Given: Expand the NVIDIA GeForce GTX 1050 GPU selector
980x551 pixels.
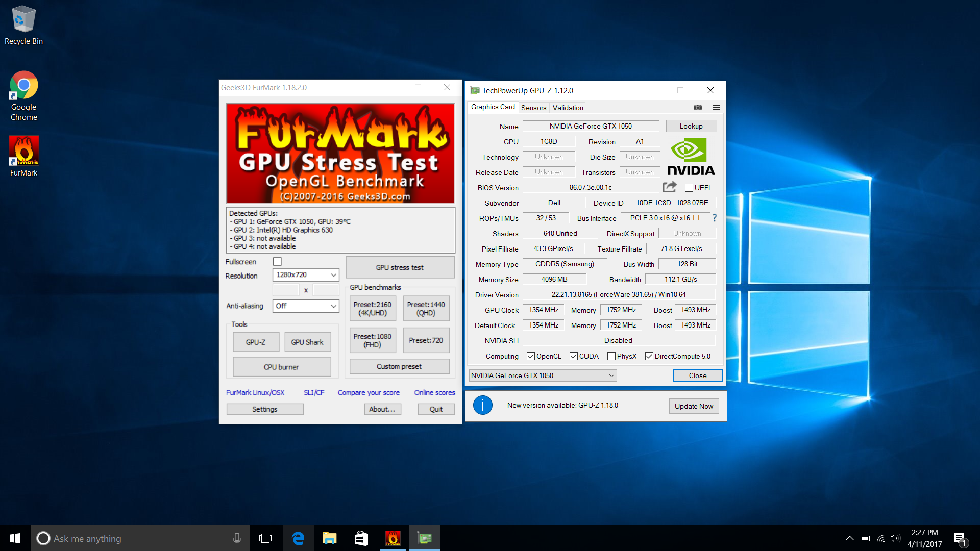Looking at the screenshot, I should tap(542, 375).
